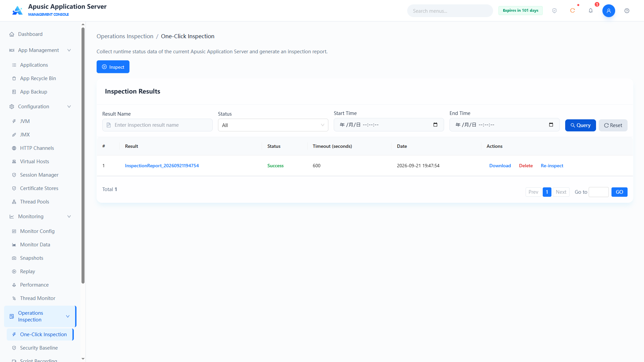Click the Apusic logo icon

tap(17, 10)
